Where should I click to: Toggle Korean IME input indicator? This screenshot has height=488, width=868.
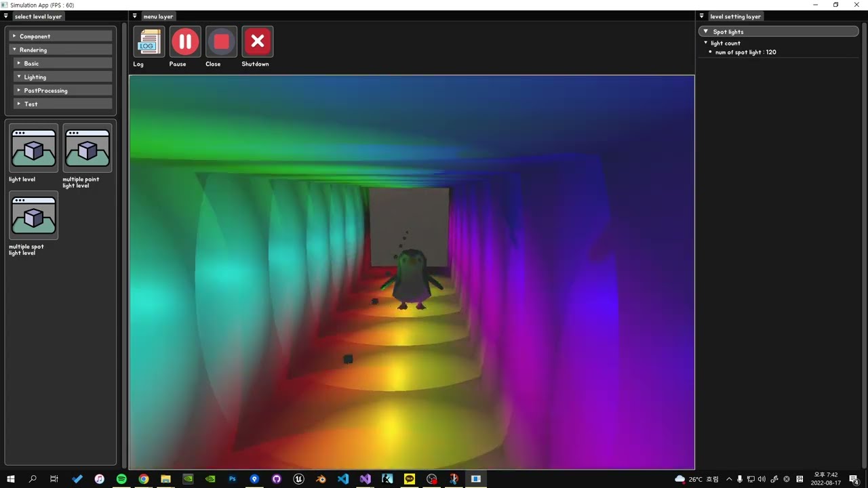click(800, 479)
